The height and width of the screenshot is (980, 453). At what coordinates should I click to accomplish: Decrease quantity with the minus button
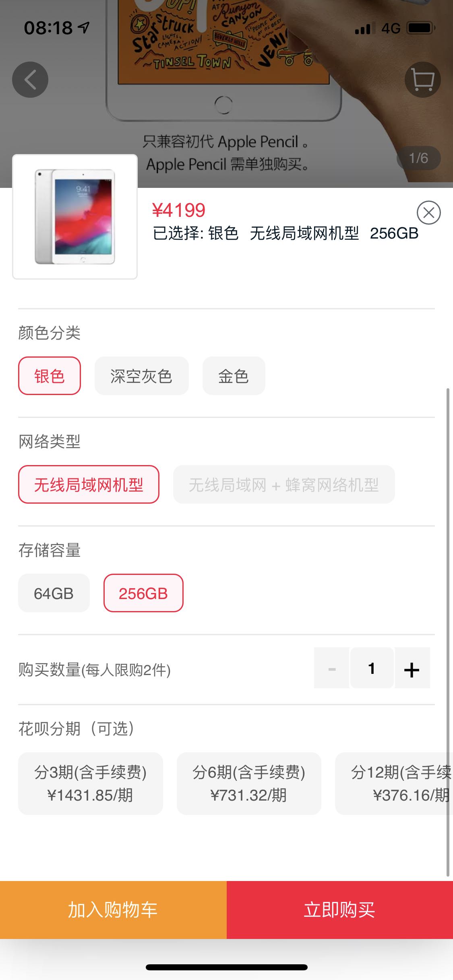coord(332,669)
